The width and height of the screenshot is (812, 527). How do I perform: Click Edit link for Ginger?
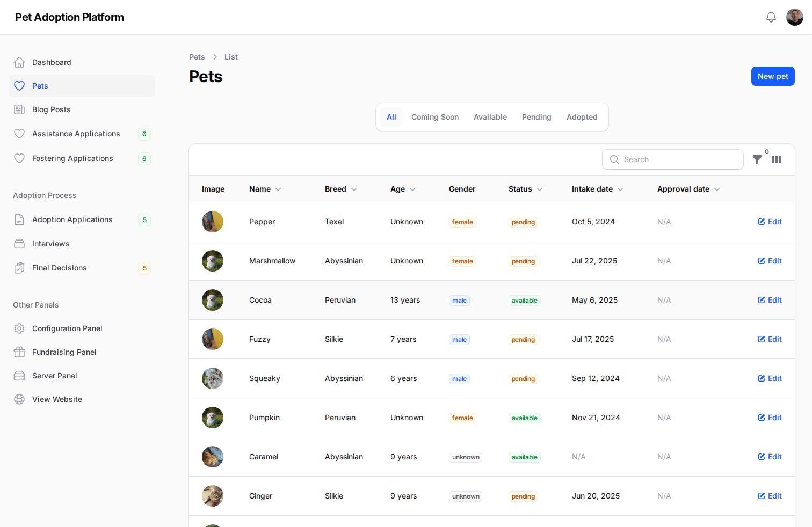(x=770, y=496)
